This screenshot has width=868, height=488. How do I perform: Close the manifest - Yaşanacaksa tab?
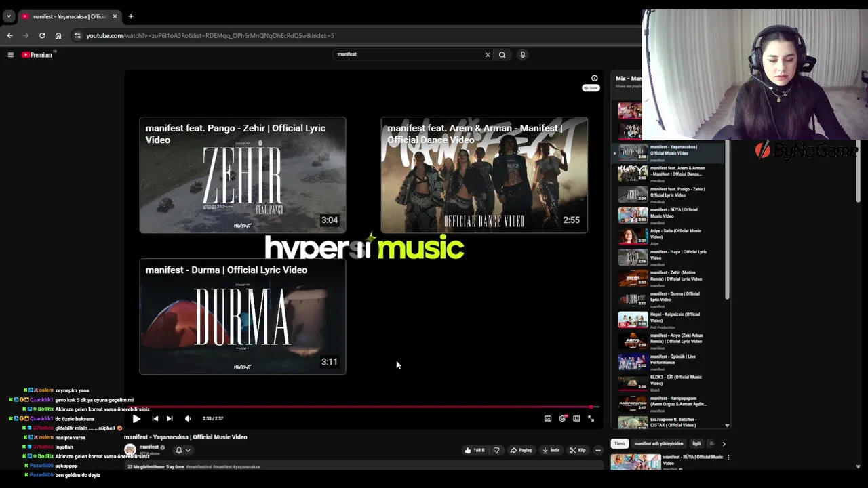[x=115, y=16]
